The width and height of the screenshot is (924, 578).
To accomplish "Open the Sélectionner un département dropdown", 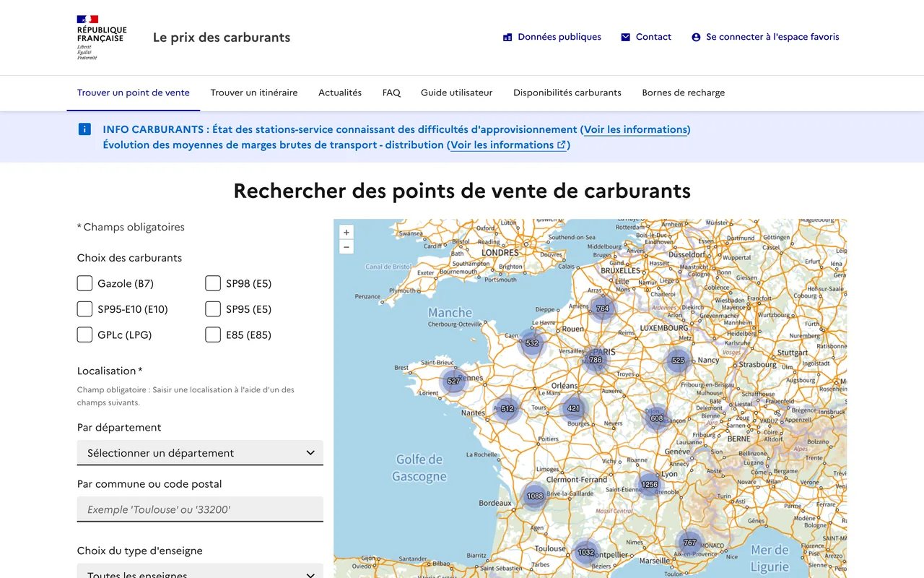I will coord(200,453).
